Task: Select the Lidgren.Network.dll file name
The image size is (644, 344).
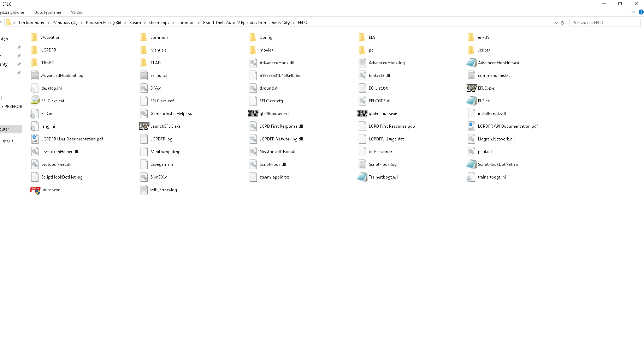Action: tap(496, 139)
